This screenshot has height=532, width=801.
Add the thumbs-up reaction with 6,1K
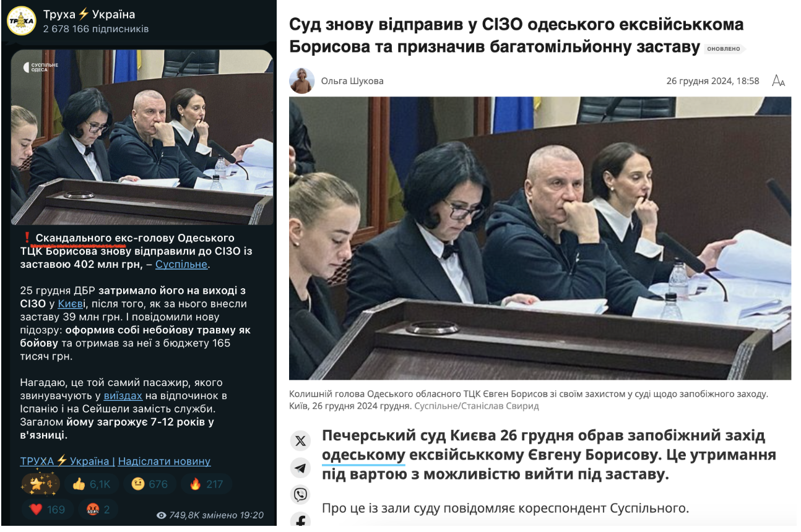[91, 484]
